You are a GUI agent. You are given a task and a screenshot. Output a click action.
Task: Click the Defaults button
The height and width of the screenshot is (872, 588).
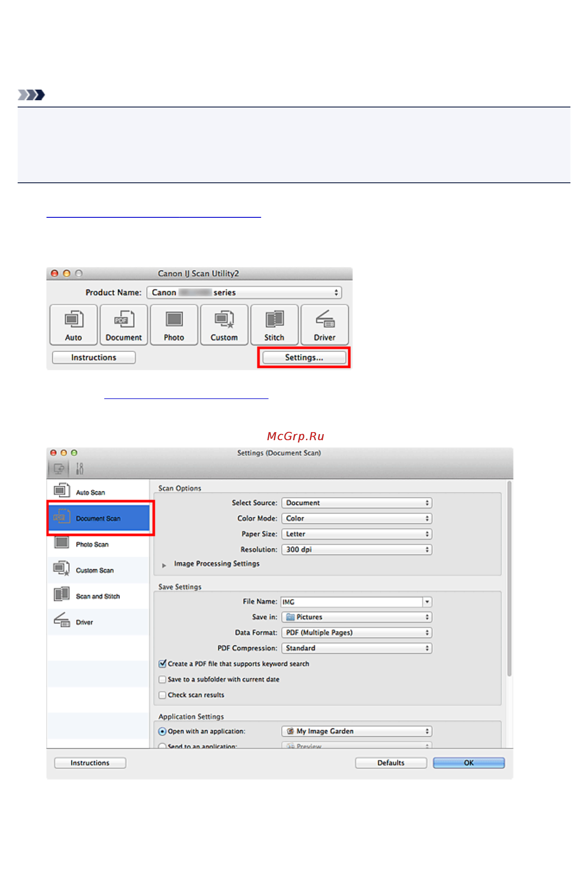click(391, 763)
